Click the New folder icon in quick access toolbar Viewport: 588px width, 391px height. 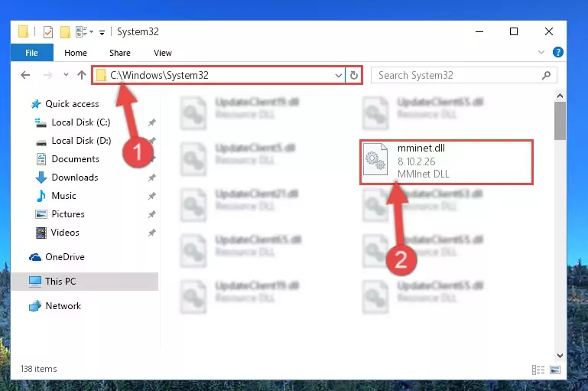click(x=65, y=32)
